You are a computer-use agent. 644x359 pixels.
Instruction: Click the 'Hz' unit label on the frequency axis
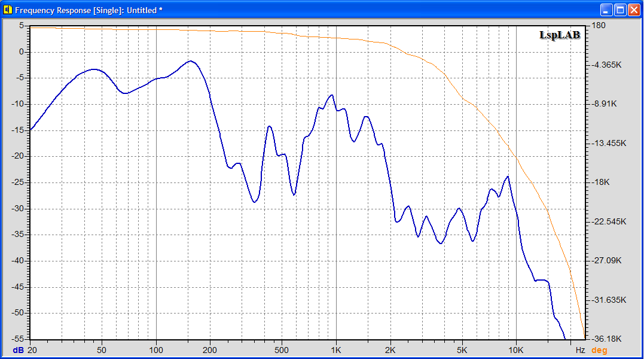click(580, 351)
